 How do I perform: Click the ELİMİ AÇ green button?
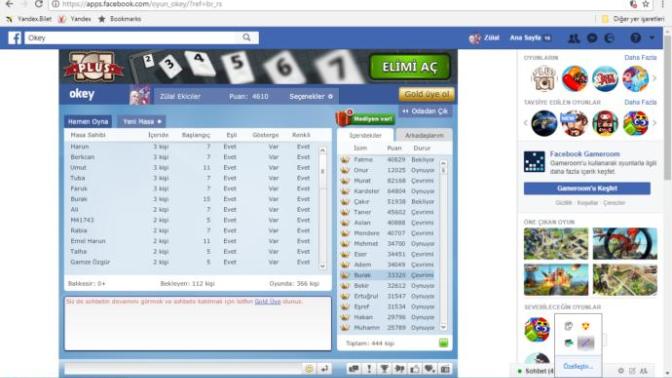[410, 67]
